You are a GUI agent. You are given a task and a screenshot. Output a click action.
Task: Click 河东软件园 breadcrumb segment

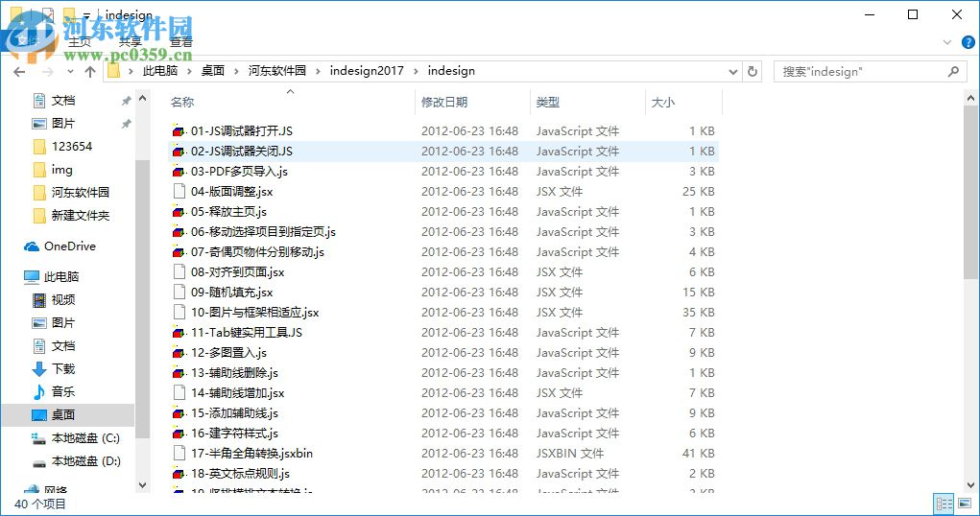[x=276, y=71]
